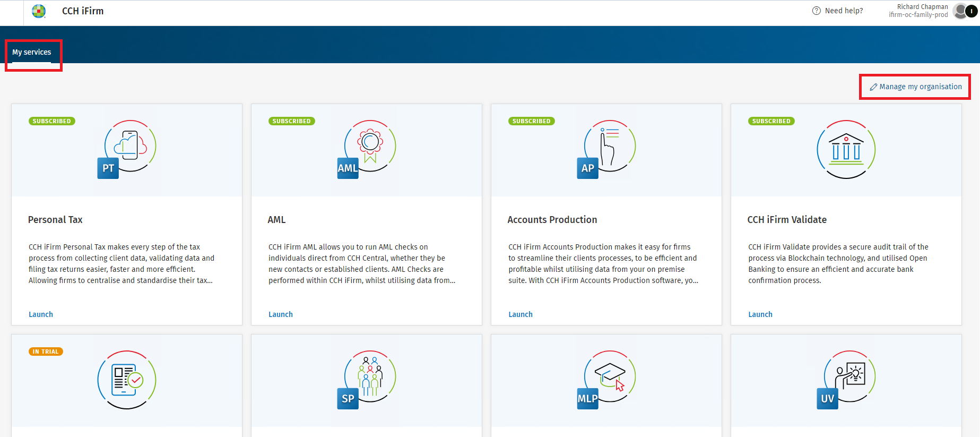Viewport: 980px width, 437px height.
Task: Click Subscribed badge on CCH iFirm Validate card
Action: (x=771, y=121)
